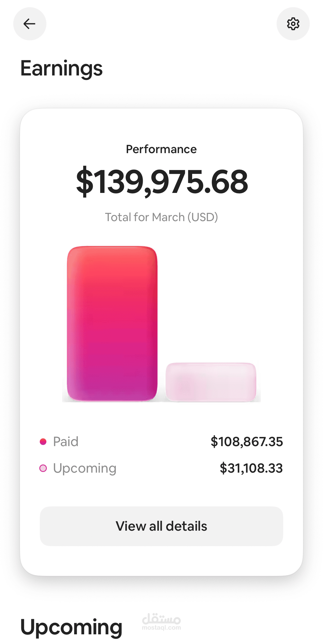
Task: Click the Performance card heading
Action: click(161, 149)
